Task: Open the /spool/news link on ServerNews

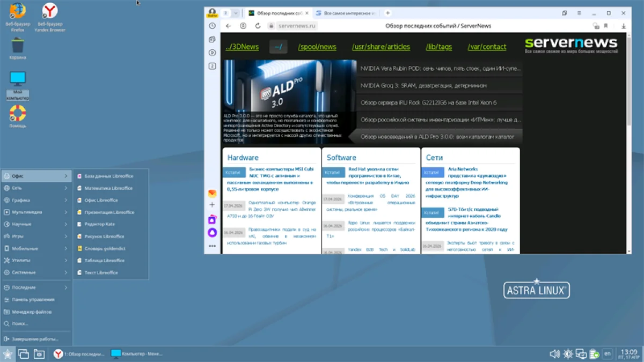Action: [317, 47]
